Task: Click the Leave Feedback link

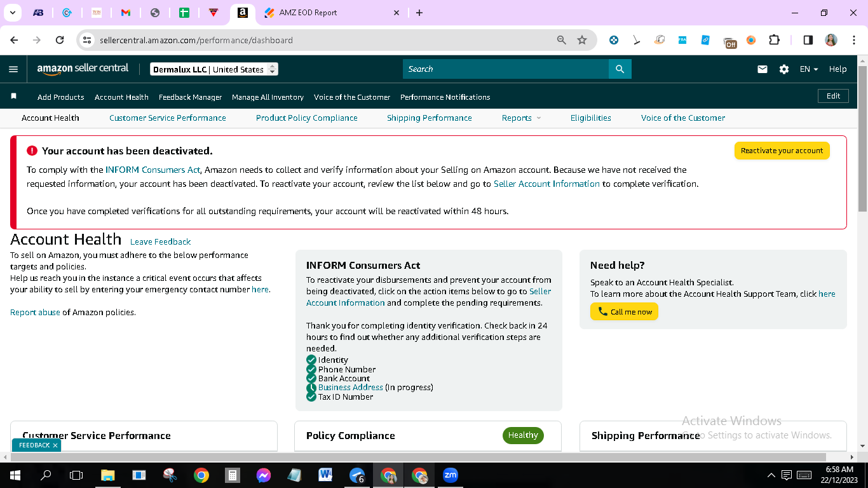Action: tap(160, 242)
